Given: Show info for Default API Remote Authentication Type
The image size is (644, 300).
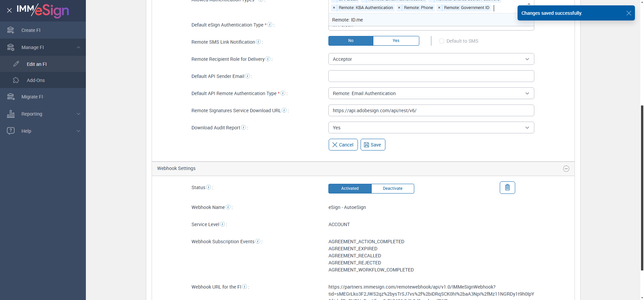Looking at the screenshot, I should pos(283,93).
